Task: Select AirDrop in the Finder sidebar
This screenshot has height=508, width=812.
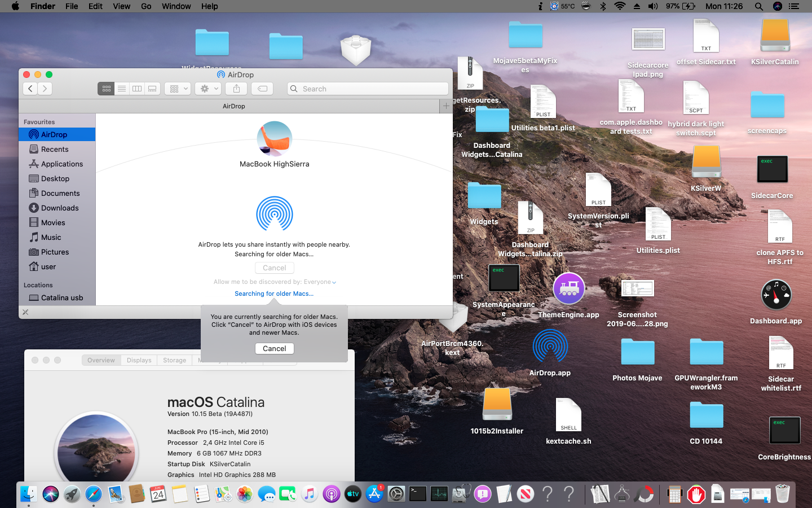Action: [x=57, y=134]
